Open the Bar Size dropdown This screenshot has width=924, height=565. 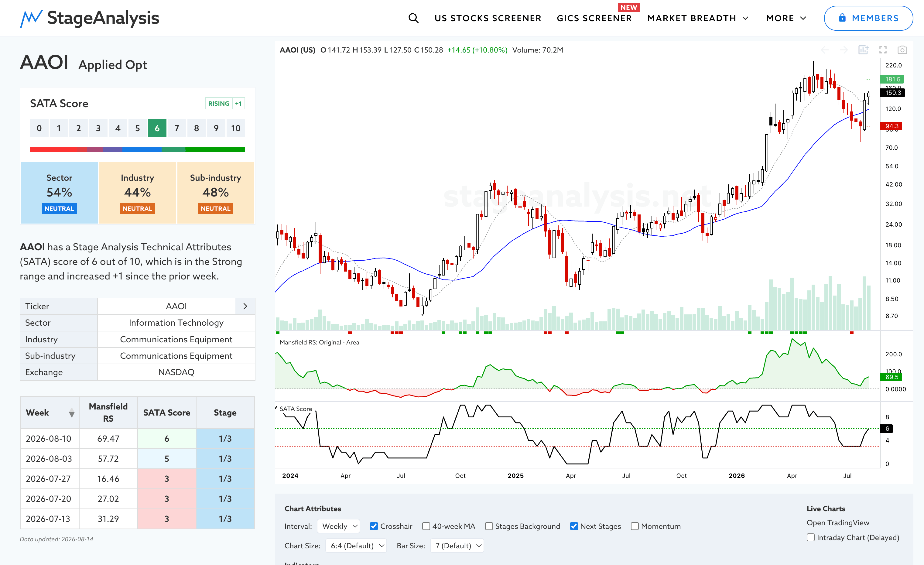pyautogui.click(x=457, y=546)
